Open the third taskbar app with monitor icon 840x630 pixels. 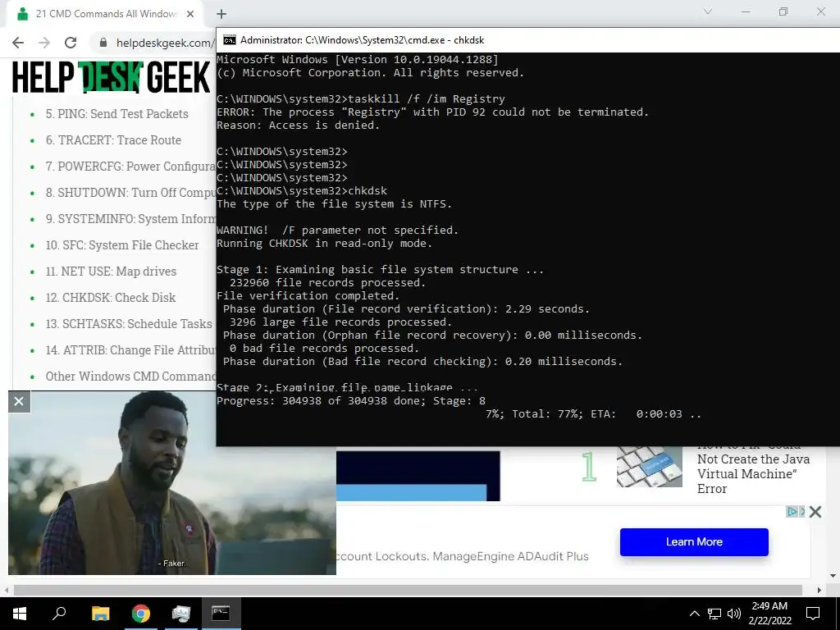(x=181, y=613)
